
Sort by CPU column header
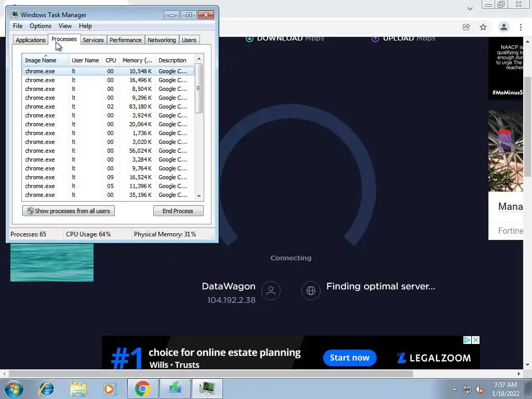coord(111,60)
